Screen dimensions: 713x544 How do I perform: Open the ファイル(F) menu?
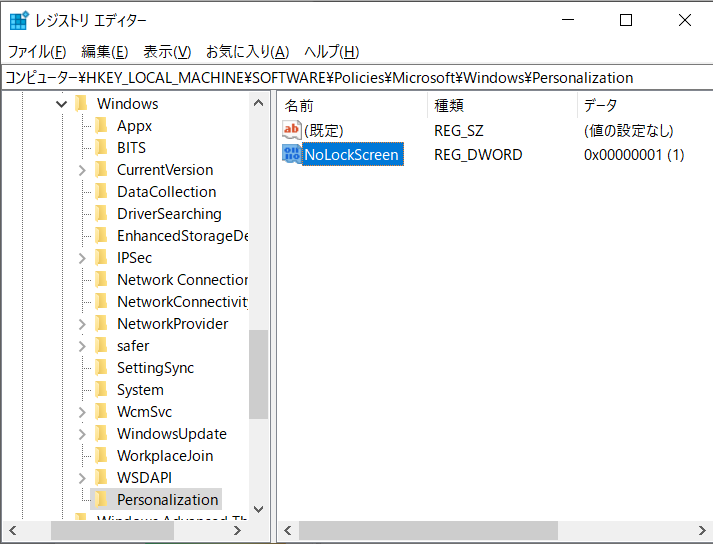tap(37, 52)
